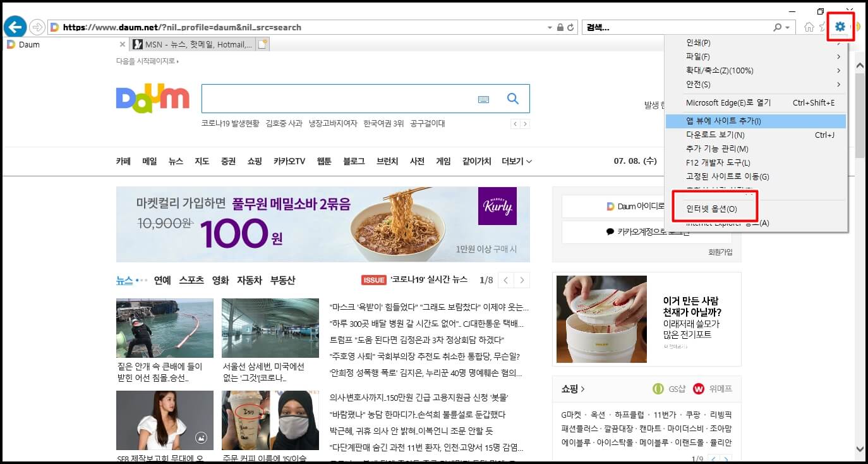
Task: Go to next news page arrow
Action: (x=522, y=280)
